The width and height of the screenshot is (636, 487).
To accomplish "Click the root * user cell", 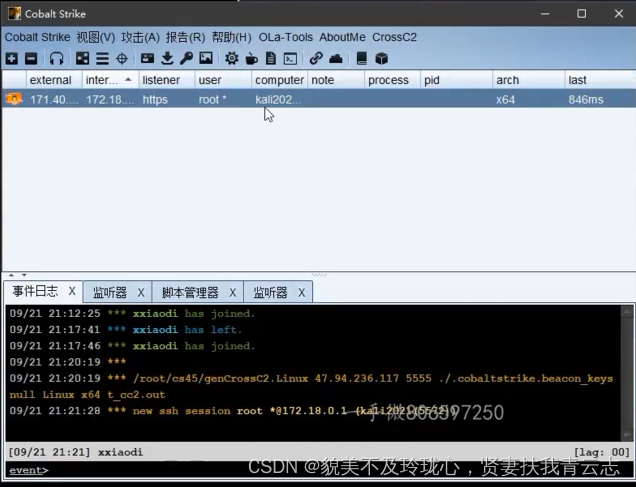I will 223,99.
